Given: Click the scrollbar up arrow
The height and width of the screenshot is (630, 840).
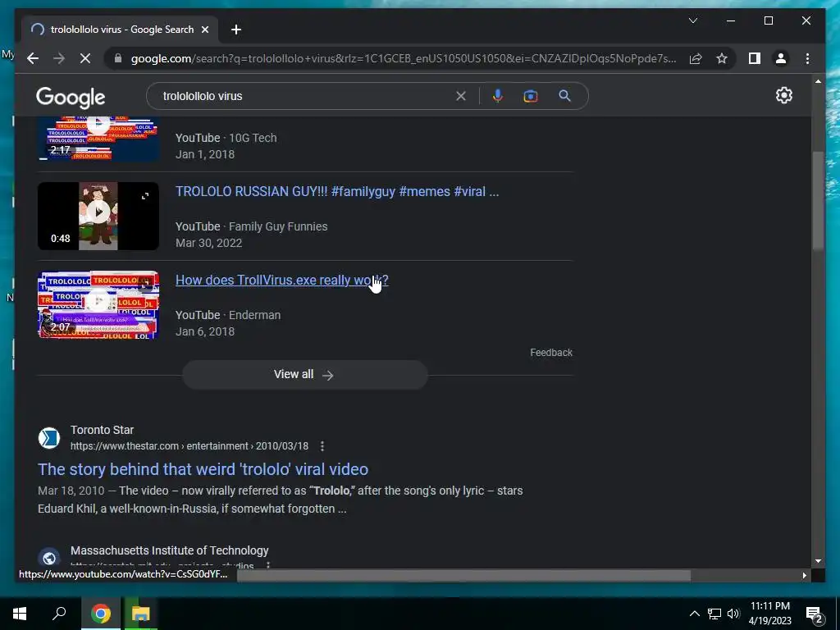Looking at the screenshot, I should pyautogui.click(x=818, y=81).
